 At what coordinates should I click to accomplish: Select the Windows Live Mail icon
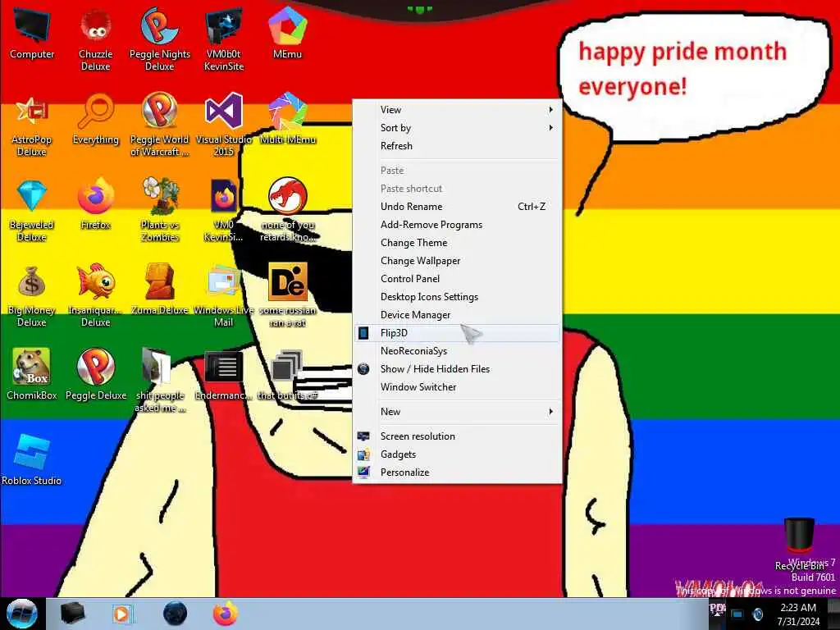[223, 296]
